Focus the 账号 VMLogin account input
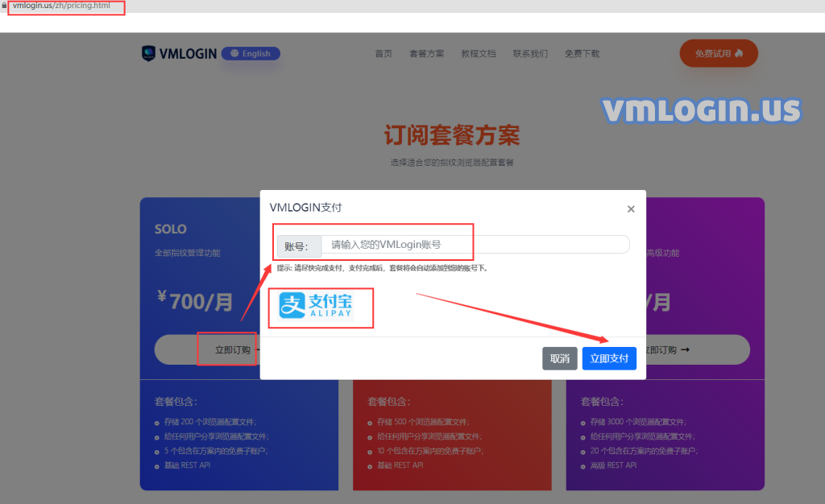The height and width of the screenshot is (504, 825). point(475,245)
